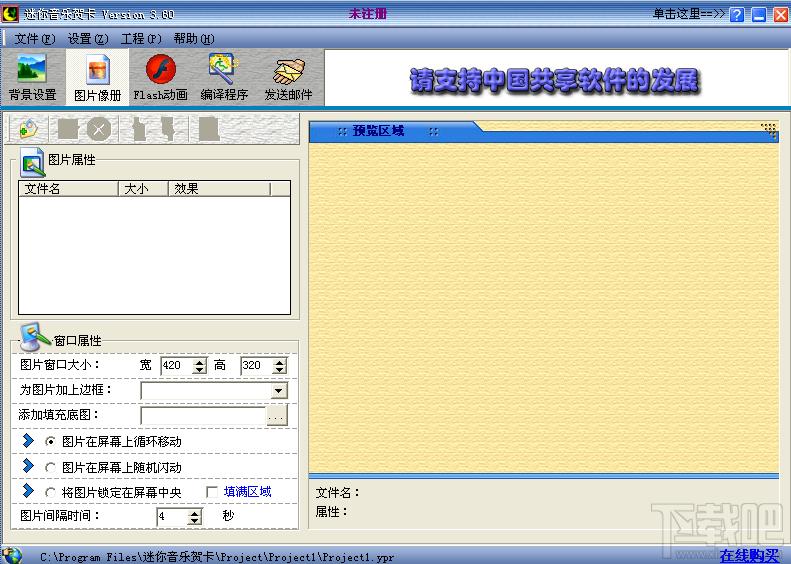Decrease the 高 height value with the down arrow
The height and width of the screenshot is (564, 791).
coord(279,370)
